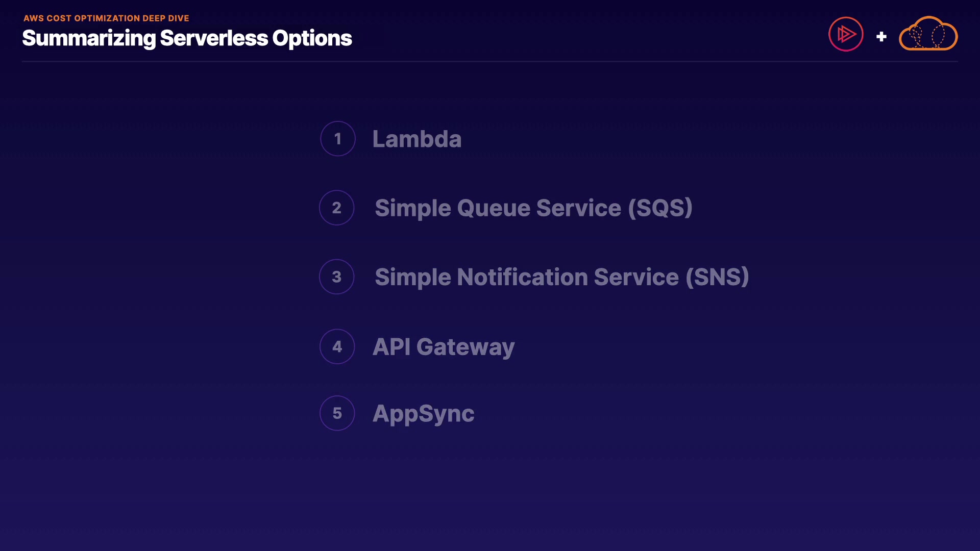Choose the number 5 circle badge
Screen dimensions: 980x551
point(337,413)
